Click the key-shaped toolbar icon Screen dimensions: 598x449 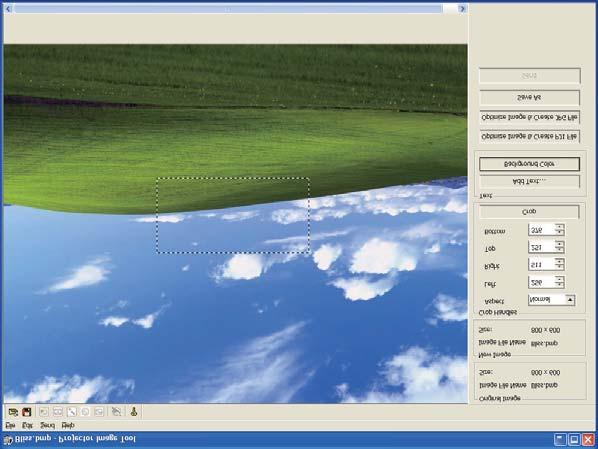pyautogui.click(x=134, y=412)
